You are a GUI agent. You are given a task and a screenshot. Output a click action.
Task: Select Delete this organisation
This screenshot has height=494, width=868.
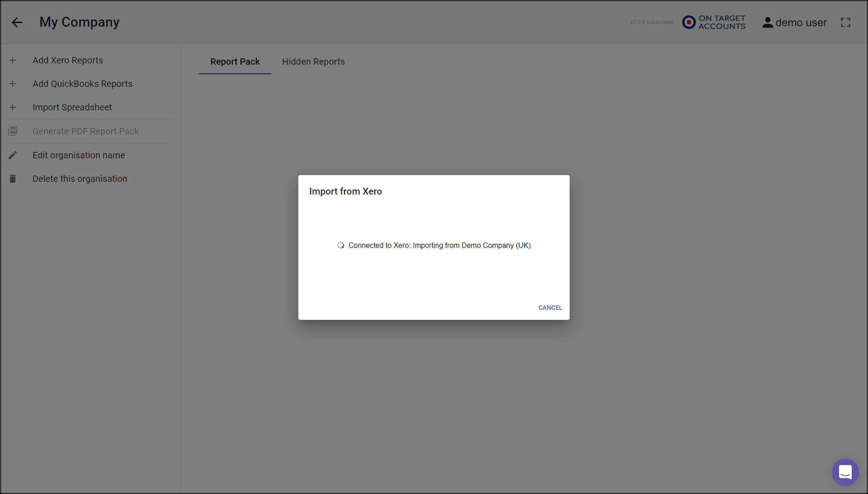click(80, 179)
